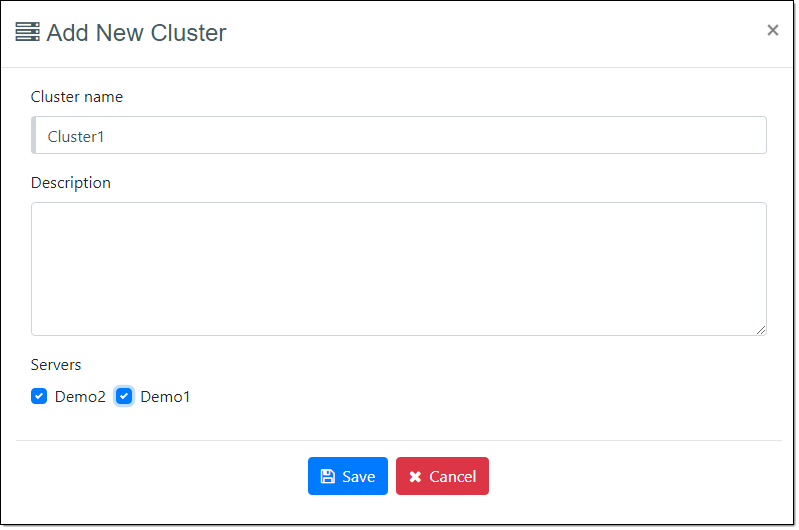Click the server cluster icon in the title
Screen dimensions: 799x530
28,32
